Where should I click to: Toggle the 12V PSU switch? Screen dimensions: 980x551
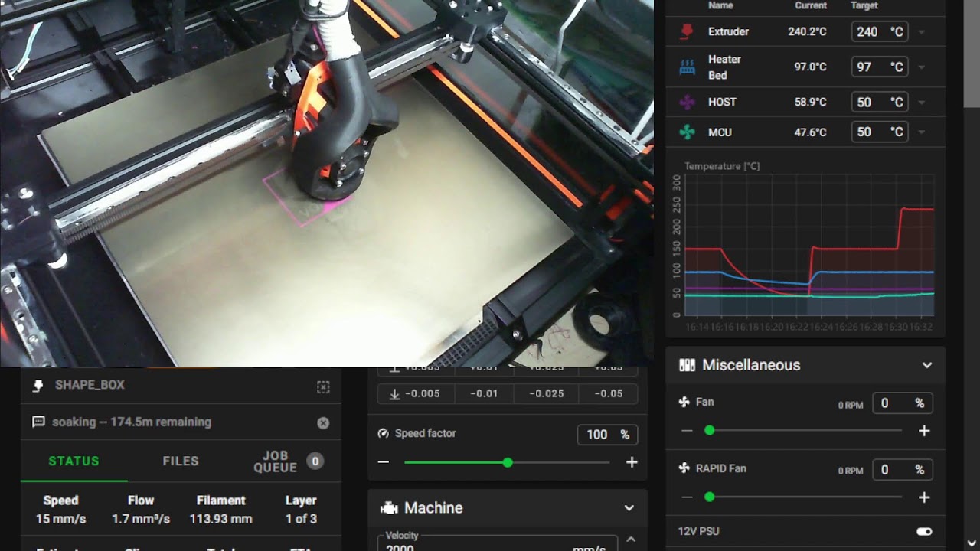(924, 531)
